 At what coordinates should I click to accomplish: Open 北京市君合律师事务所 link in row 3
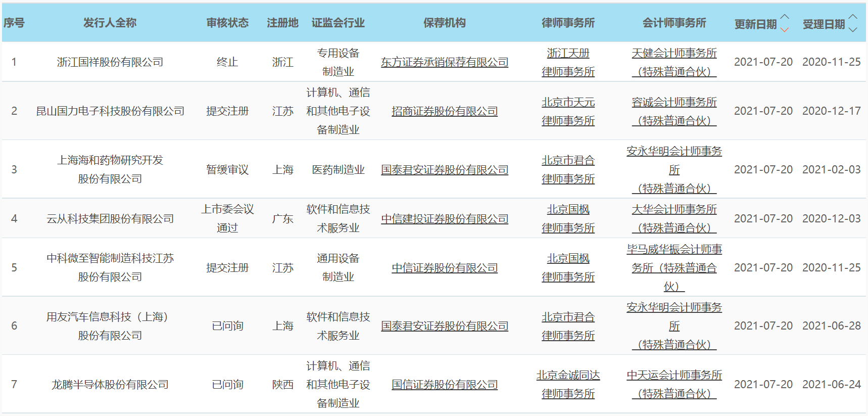568,170
